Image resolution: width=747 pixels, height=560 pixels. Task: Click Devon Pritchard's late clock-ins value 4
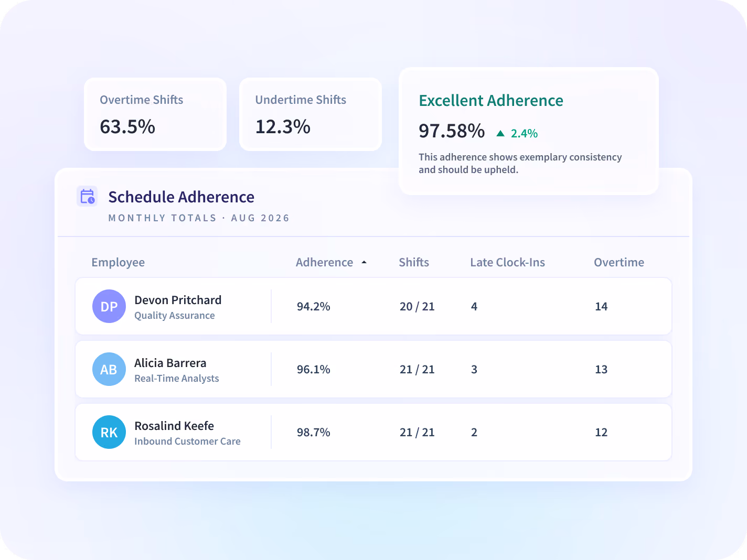[474, 307]
